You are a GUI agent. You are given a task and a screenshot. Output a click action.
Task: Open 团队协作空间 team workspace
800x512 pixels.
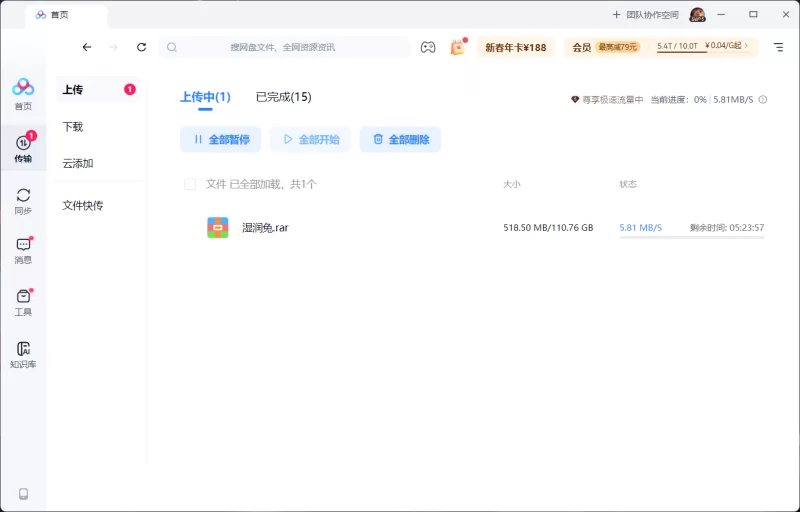point(653,15)
